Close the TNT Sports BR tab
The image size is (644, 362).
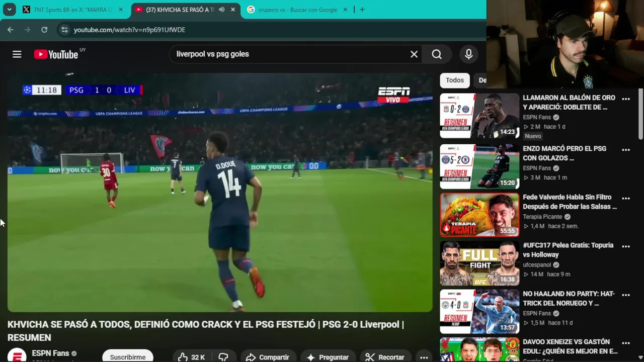tap(121, 10)
